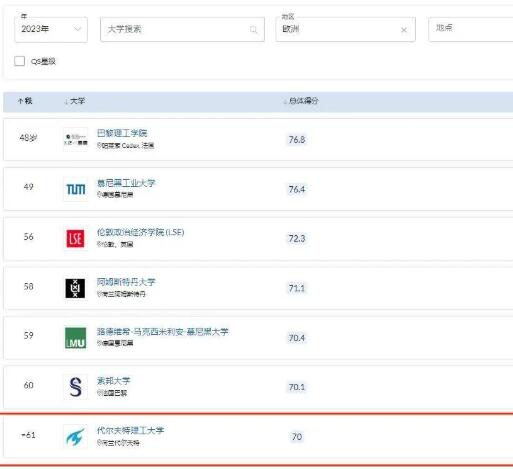Toggle the QS星级 checkbox
The height and width of the screenshot is (469, 513).
point(20,61)
